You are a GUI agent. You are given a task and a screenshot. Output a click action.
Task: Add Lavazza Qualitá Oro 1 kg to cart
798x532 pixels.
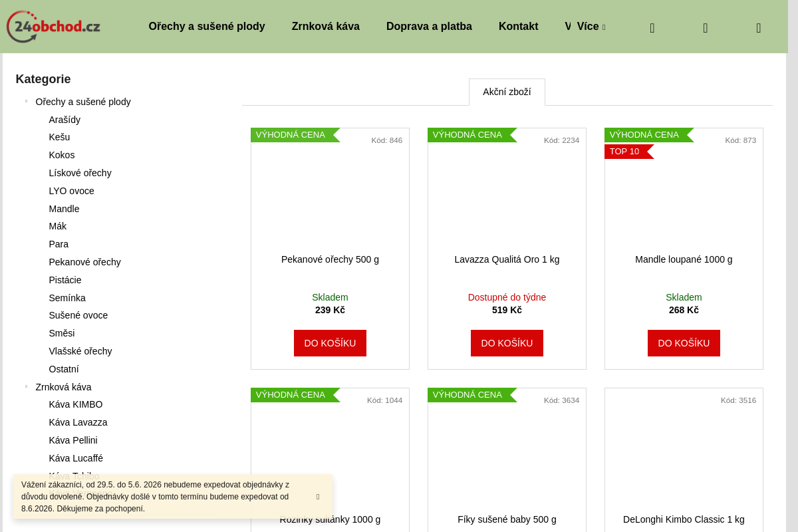[x=507, y=343]
